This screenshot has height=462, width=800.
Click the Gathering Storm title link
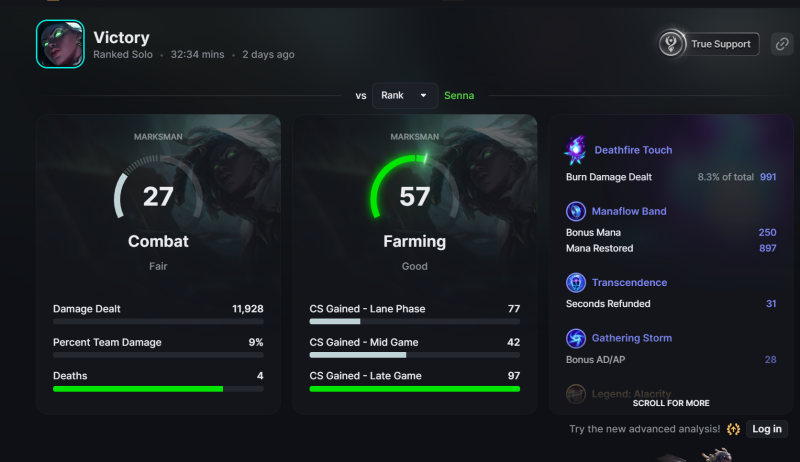632,338
